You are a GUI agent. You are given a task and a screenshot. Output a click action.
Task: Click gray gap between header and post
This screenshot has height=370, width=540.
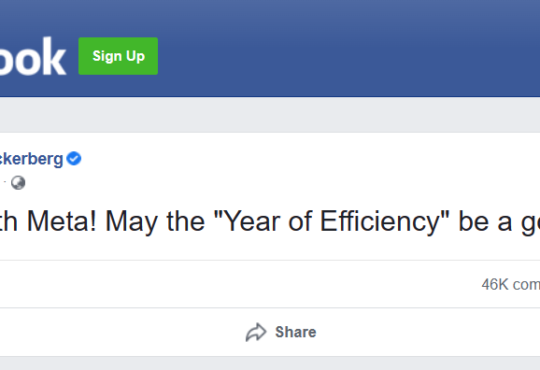click(270, 115)
